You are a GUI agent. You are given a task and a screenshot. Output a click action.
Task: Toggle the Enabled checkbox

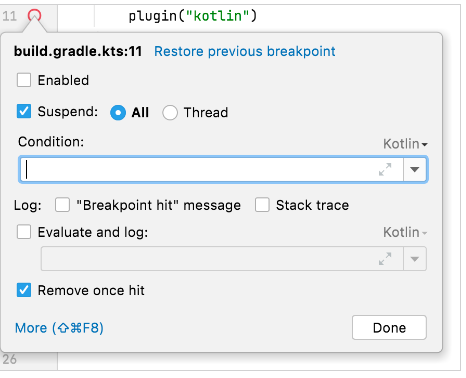pyautogui.click(x=24, y=80)
